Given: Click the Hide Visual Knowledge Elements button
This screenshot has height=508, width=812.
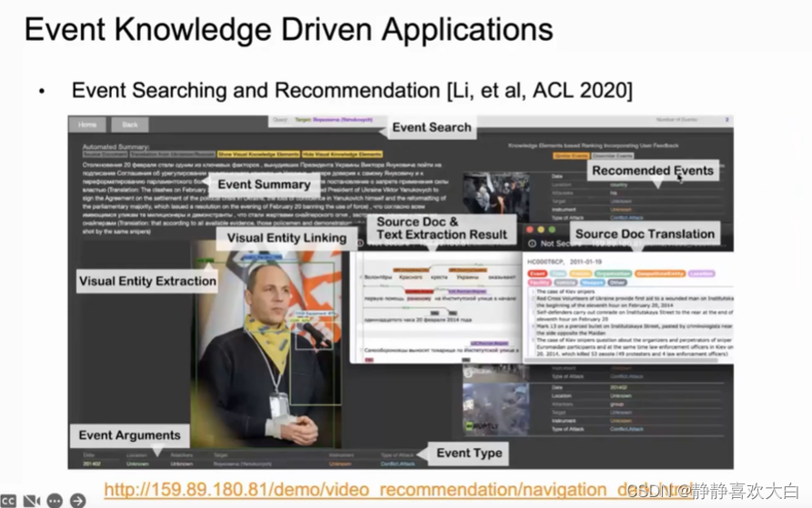Looking at the screenshot, I should tap(342, 154).
